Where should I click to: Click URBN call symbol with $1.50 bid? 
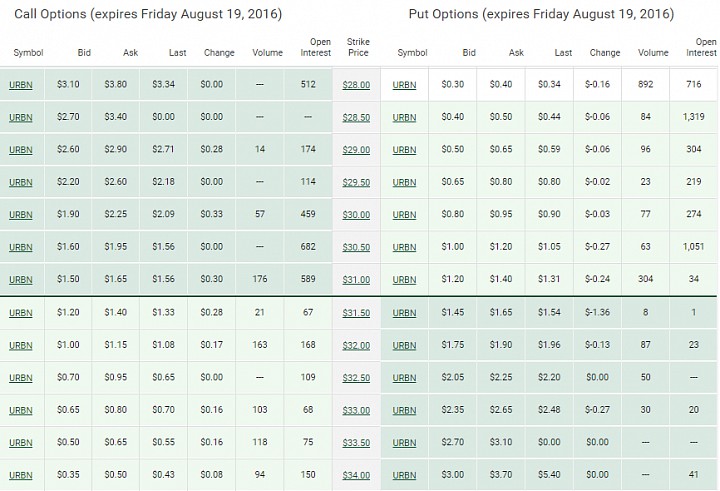pyautogui.click(x=21, y=280)
